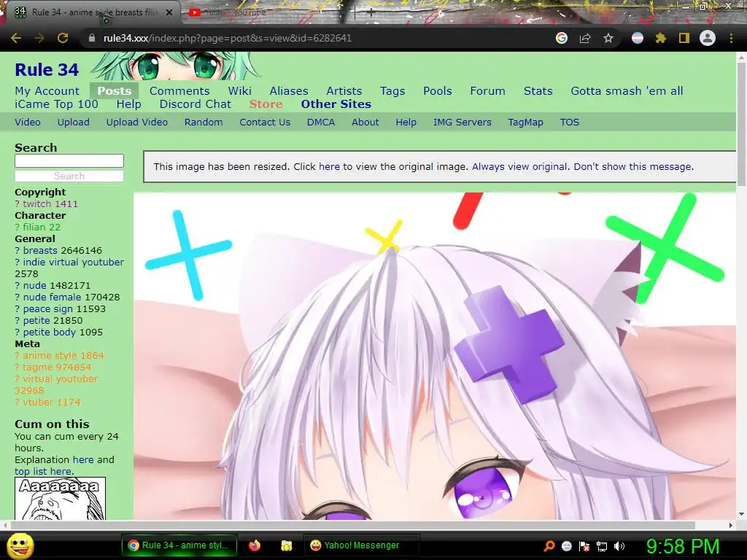Click 'here' to view the original image
Viewport: 747px width, 560px height.
pos(329,167)
